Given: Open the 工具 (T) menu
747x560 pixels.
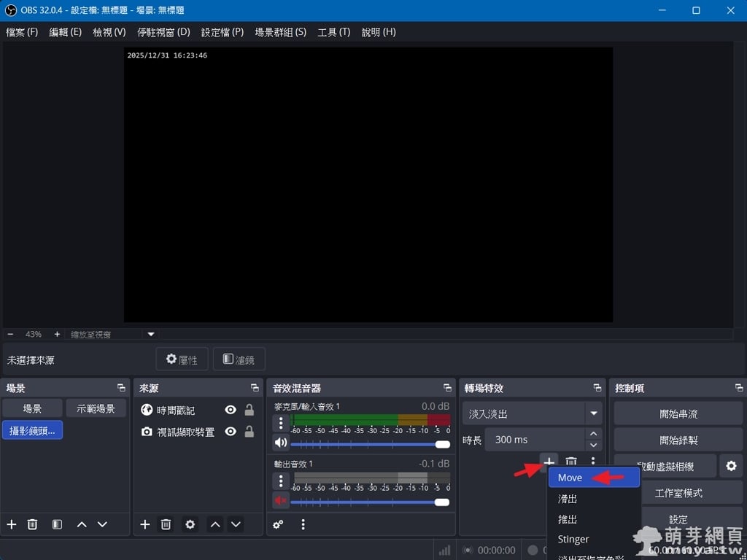Looking at the screenshot, I should (333, 32).
